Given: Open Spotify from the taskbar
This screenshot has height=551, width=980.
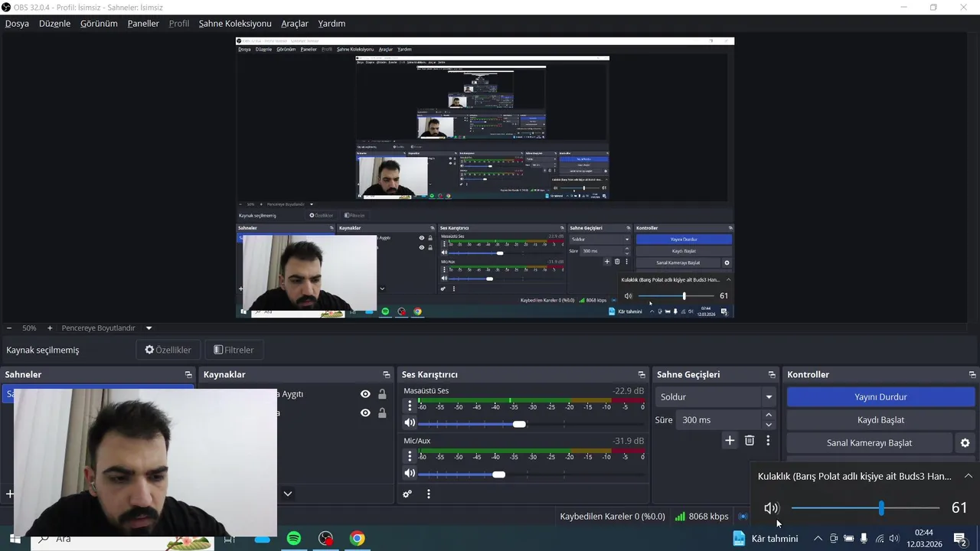Looking at the screenshot, I should [294, 539].
